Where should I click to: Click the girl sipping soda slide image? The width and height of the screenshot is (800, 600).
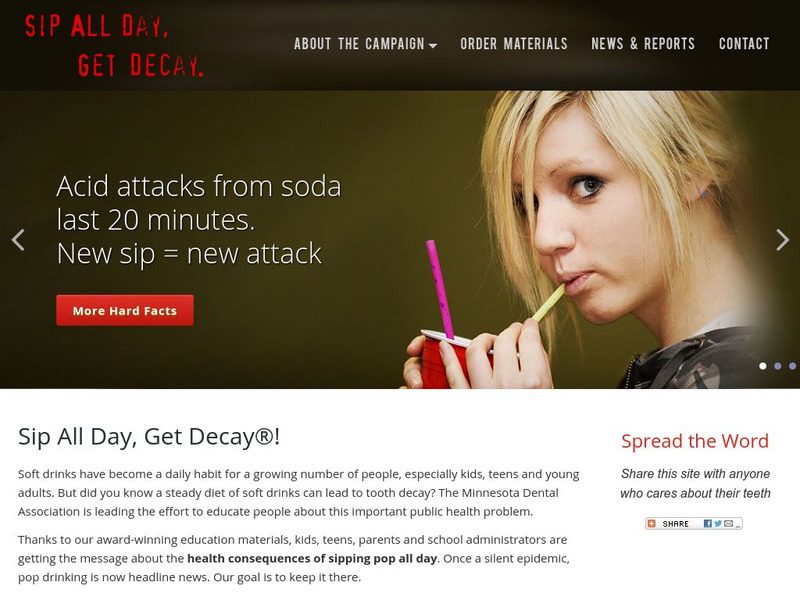click(x=587, y=240)
